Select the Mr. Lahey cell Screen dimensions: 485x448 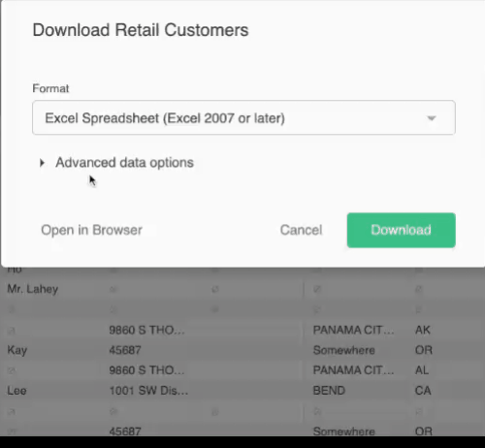(33, 289)
